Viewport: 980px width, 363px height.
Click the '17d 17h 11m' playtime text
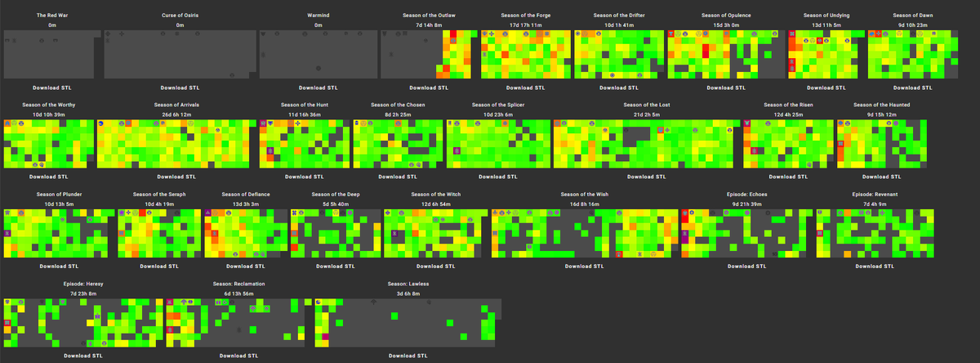526,25
